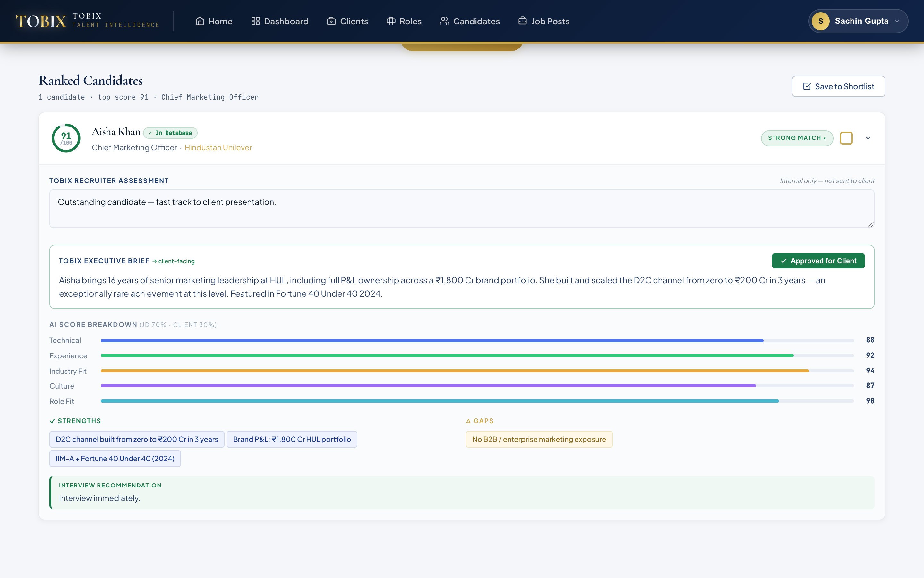This screenshot has width=924, height=578.
Task: Open the Dashboard menu item
Action: pyautogui.click(x=280, y=21)
